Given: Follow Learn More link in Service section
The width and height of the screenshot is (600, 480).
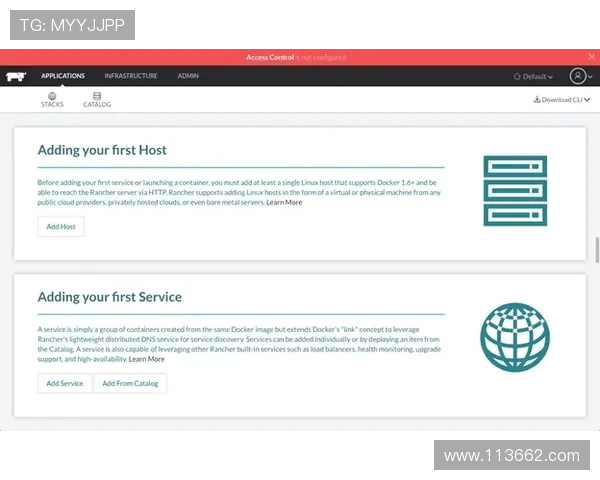Looking at the screenshot, I should [147, 358].
